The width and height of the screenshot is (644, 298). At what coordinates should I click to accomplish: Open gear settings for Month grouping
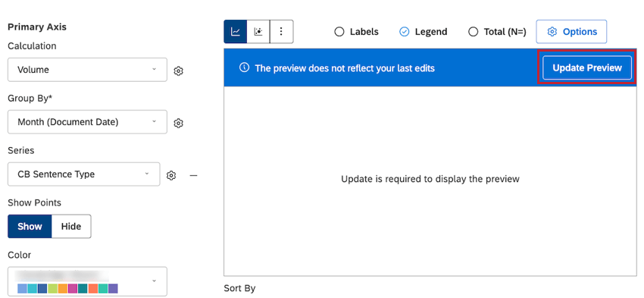pos(178,124)
